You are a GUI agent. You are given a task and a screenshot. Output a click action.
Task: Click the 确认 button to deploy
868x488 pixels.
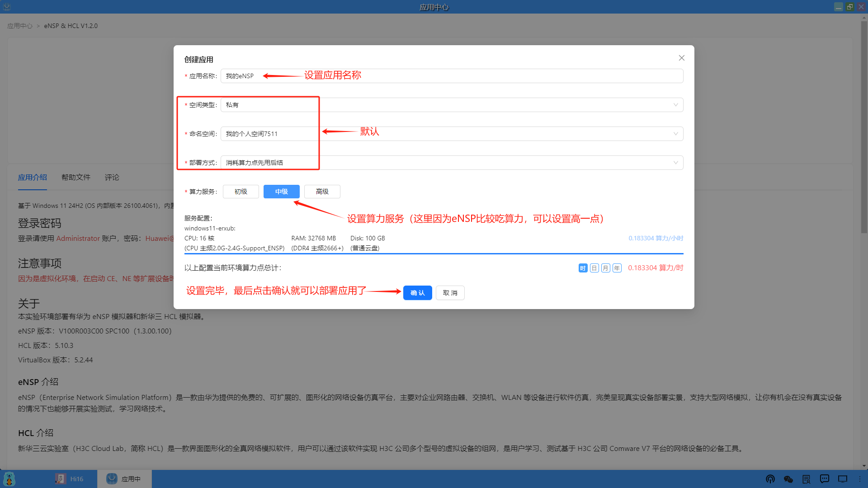tap(417, 292)
